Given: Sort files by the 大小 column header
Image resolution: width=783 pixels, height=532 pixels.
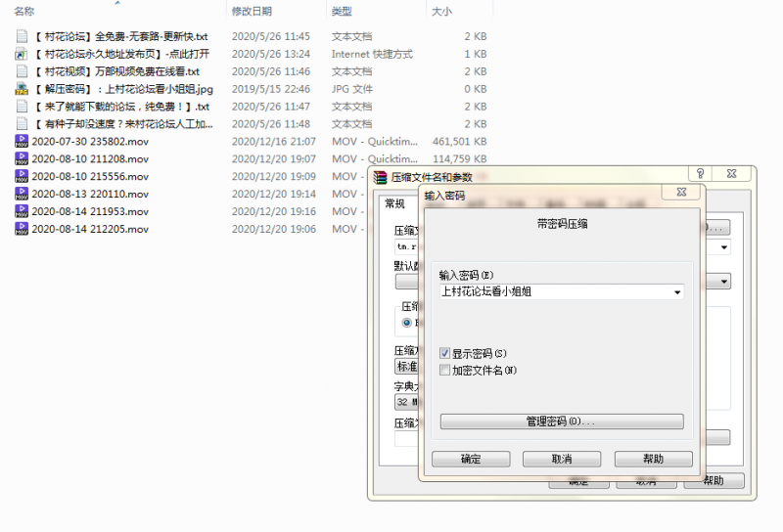Looking at the screenshot, I should (x=441, y=11).
